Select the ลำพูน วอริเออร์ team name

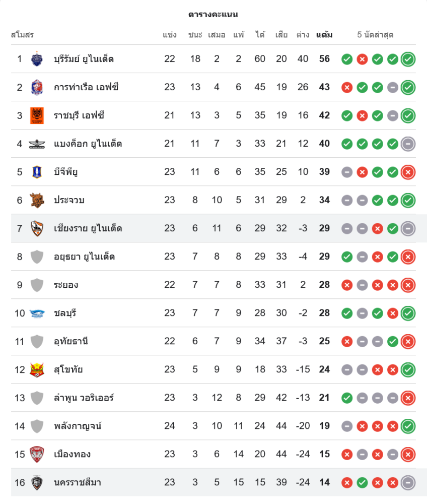click(x=84, y=398)
